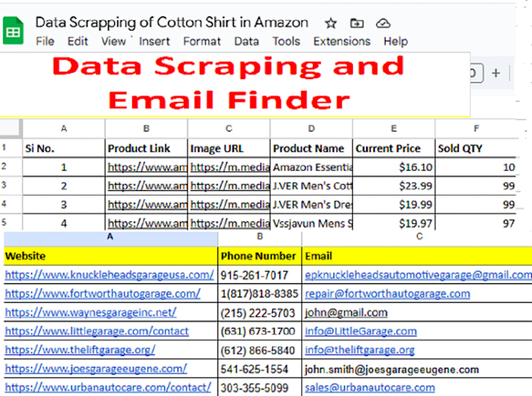Open the File menu
Screen dimensions: 532x396
tap(45, 41)
